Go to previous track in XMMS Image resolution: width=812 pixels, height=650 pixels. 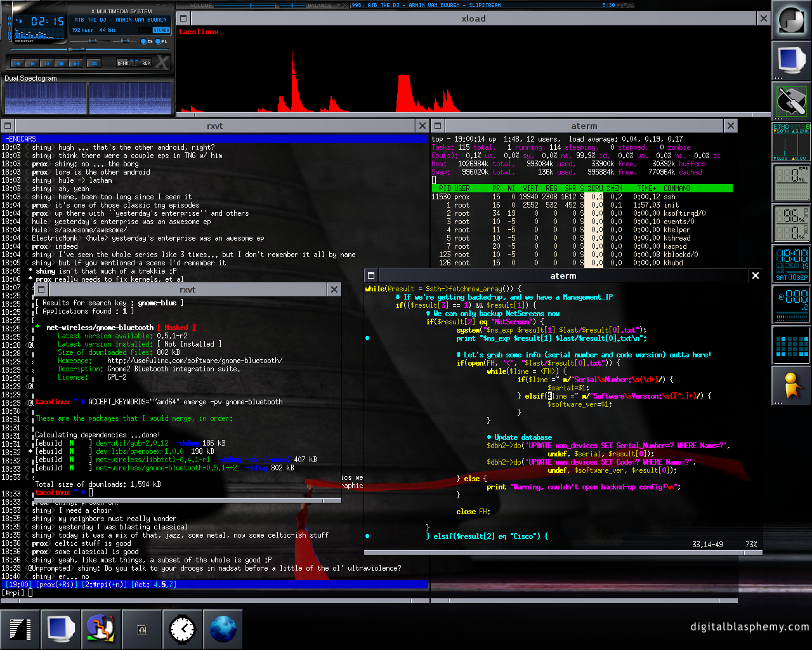[x=18, y=63]
